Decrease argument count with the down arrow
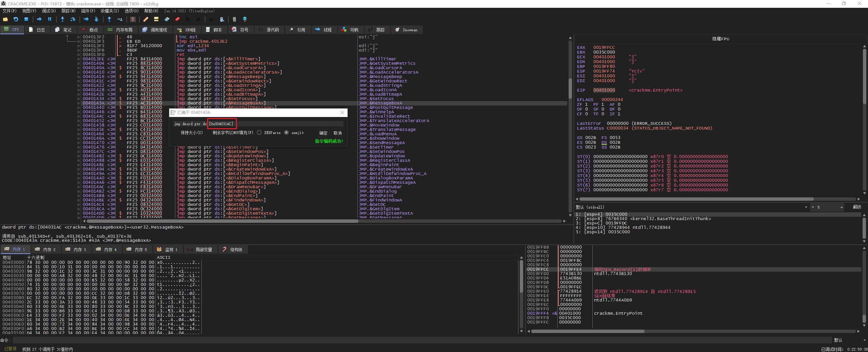The image size is (868, 352). click(813, 207)
